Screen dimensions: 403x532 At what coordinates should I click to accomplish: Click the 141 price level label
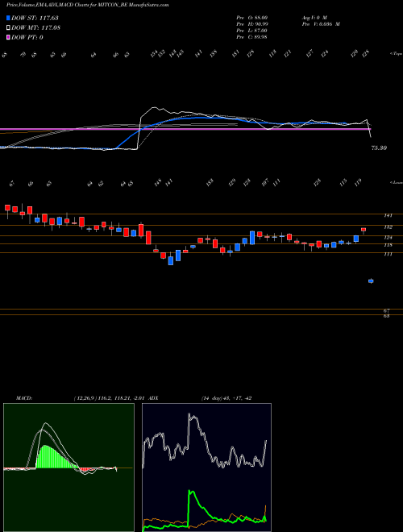click(388, 215)
